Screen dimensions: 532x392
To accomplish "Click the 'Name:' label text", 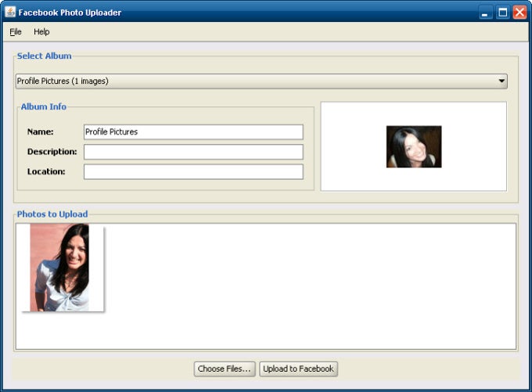I will click(41, 131).
